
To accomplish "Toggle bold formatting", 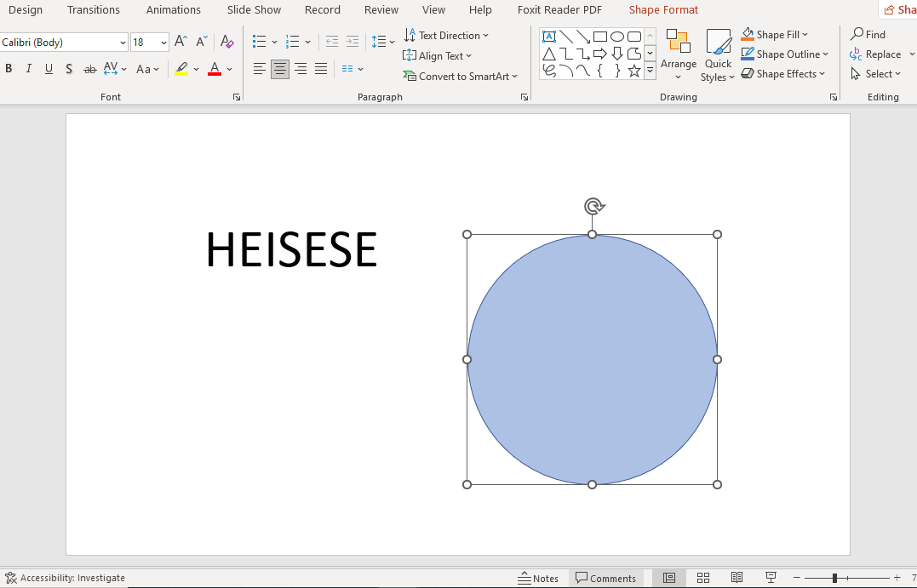I will 9,68.
